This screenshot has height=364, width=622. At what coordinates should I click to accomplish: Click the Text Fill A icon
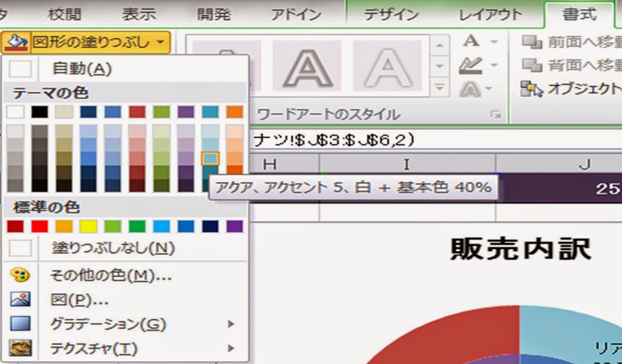471,42
